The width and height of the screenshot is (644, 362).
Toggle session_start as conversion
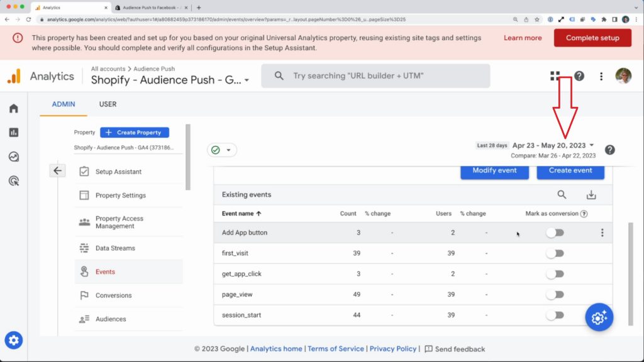[x=555, y=315]
